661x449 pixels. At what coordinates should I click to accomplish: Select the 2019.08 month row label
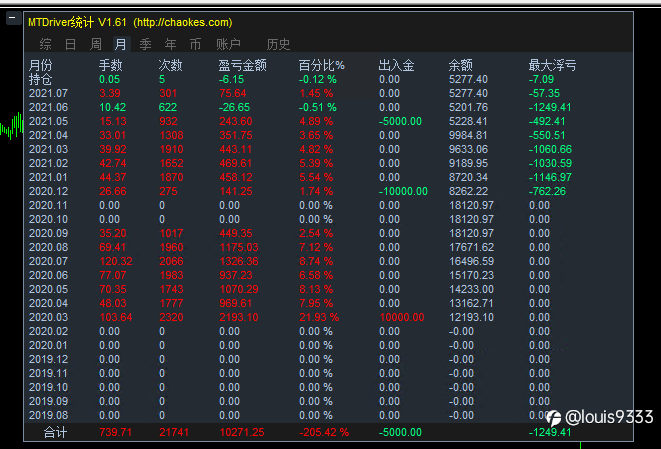(x=48, y=415)
